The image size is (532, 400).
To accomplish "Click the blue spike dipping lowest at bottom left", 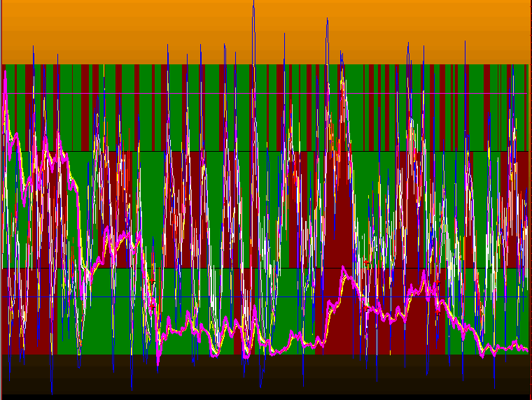I will 52,392.
